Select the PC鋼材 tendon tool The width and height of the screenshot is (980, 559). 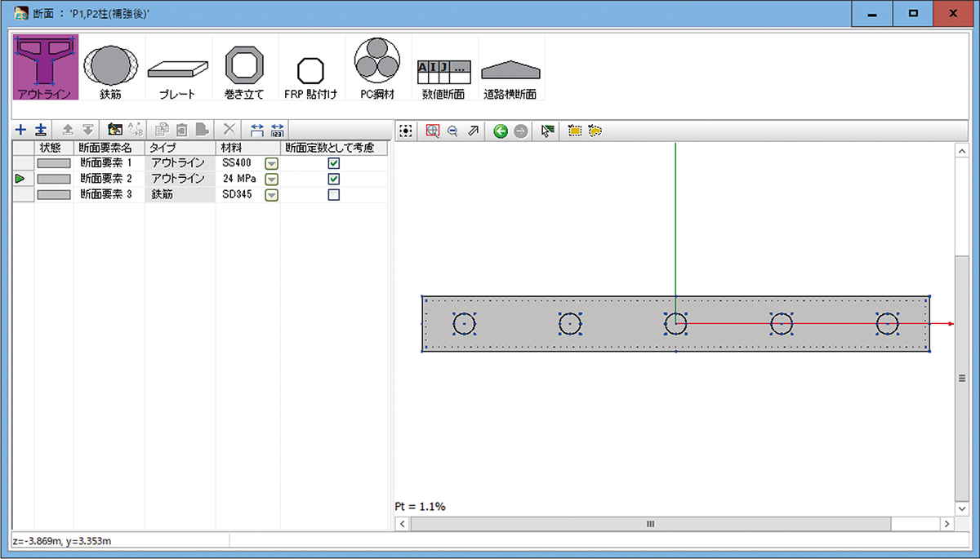[376, 67]
